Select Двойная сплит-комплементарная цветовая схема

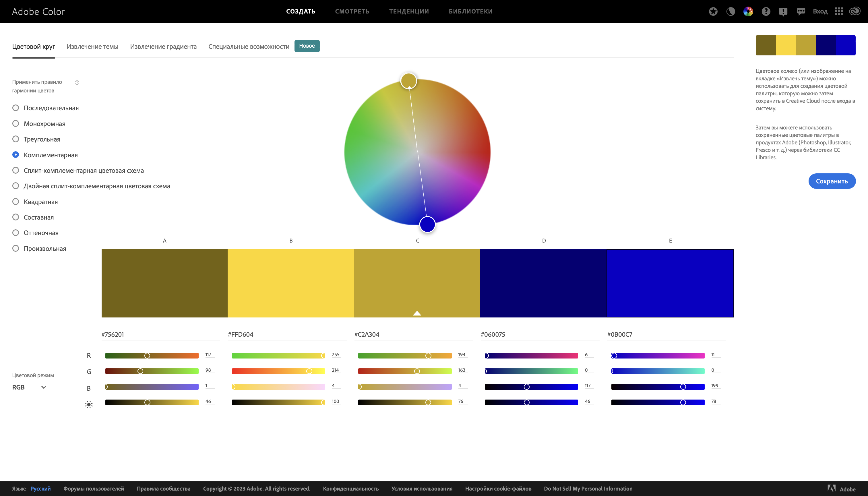pyautogui.click(x=91, y=186)
